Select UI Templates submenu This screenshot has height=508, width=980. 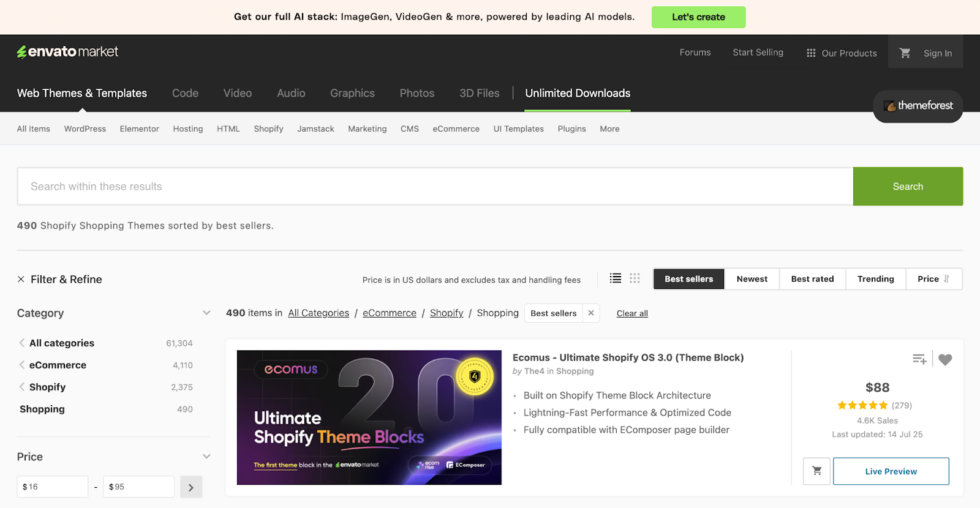pos(519,129)
